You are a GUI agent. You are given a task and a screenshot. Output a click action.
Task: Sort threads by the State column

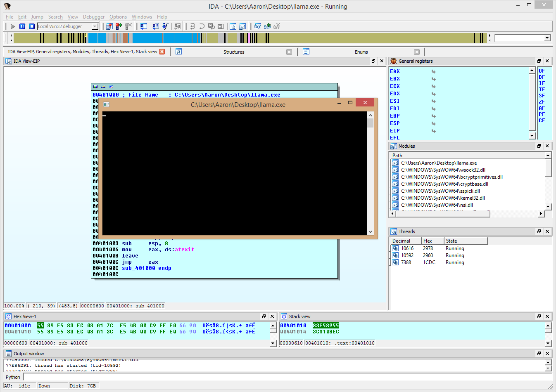pos(466,241)
